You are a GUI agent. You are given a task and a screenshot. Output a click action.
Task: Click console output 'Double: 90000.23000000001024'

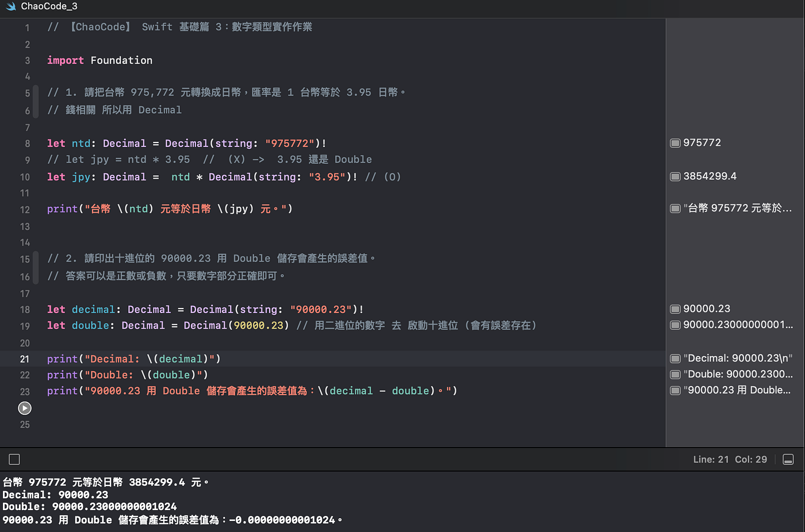[x=90, y=507]
